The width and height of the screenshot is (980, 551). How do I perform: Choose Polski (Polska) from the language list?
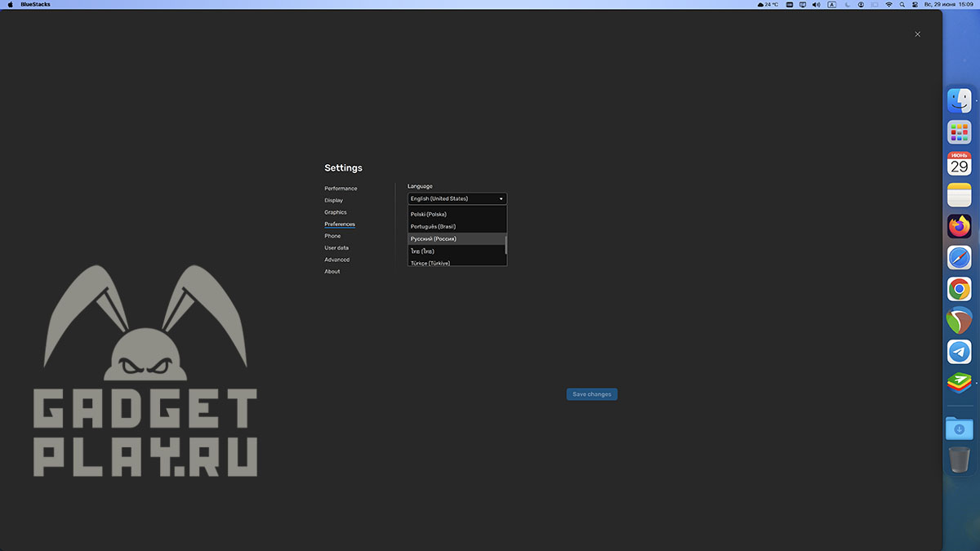coord(457,214)
